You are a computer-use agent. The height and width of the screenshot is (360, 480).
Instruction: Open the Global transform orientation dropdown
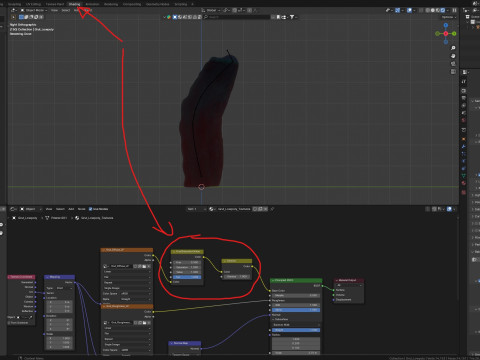pyautogui.click(x=211, y=10)
